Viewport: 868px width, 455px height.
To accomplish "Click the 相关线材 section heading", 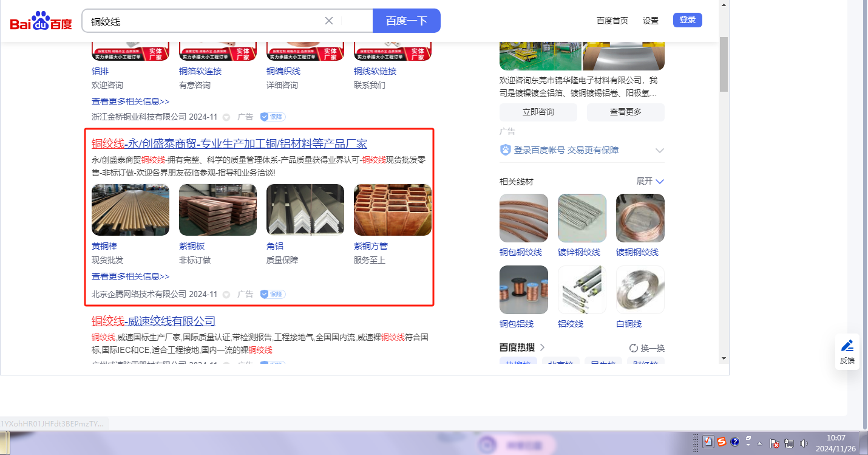I will click(517, 182).
